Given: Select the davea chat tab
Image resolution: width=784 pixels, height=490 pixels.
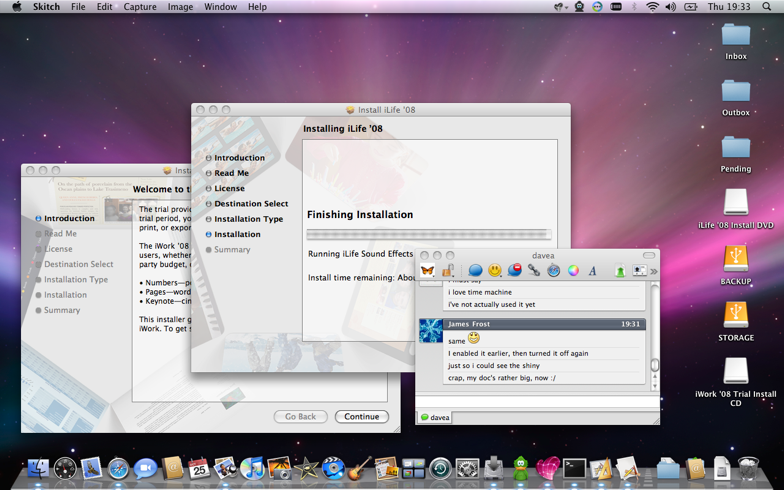Looking at the screenshot, I should 436,417.
